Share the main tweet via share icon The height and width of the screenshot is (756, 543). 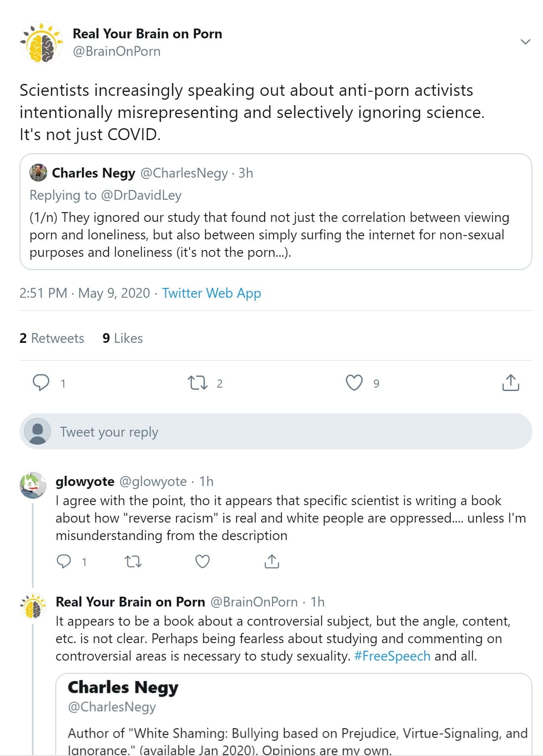pos(510,382)
